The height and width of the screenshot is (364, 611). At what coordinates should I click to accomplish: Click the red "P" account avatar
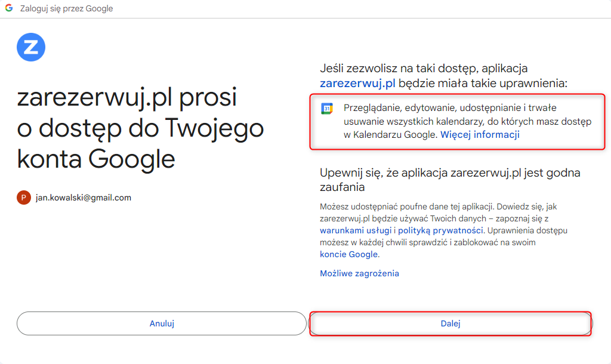(24, 198)
